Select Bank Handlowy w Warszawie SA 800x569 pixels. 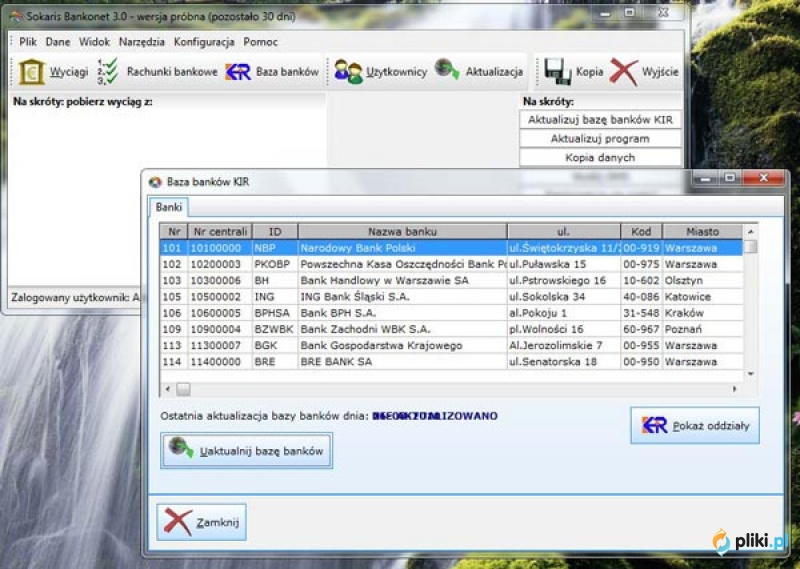point(452,280)
